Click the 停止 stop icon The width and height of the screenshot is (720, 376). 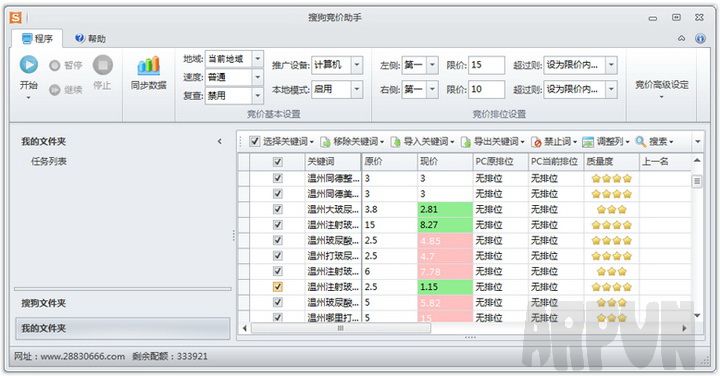(x=102, y=65)
